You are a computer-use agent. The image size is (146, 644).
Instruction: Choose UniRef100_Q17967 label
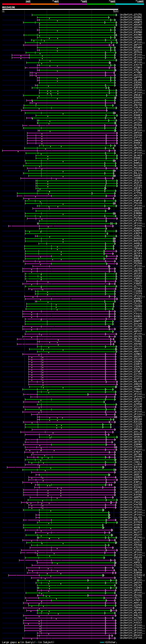click(x=131, y=578)
